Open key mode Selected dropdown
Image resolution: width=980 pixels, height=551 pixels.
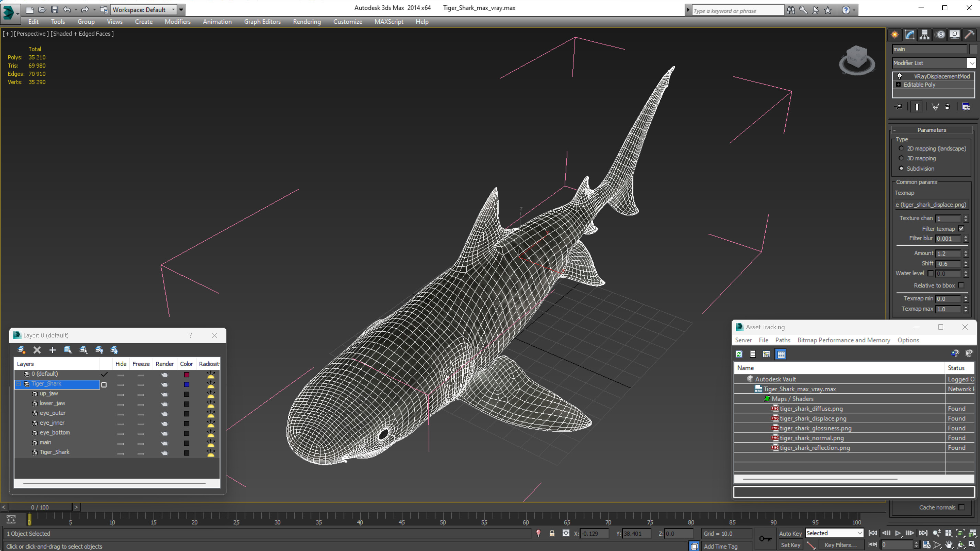pos(834,533)
